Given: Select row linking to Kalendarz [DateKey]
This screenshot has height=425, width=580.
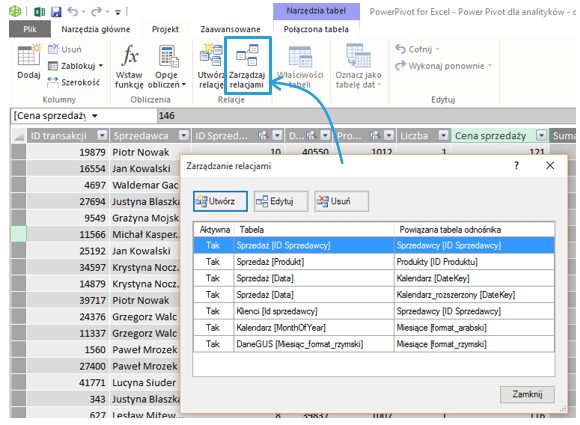Looking at the screenshot, I should [374, 278].
